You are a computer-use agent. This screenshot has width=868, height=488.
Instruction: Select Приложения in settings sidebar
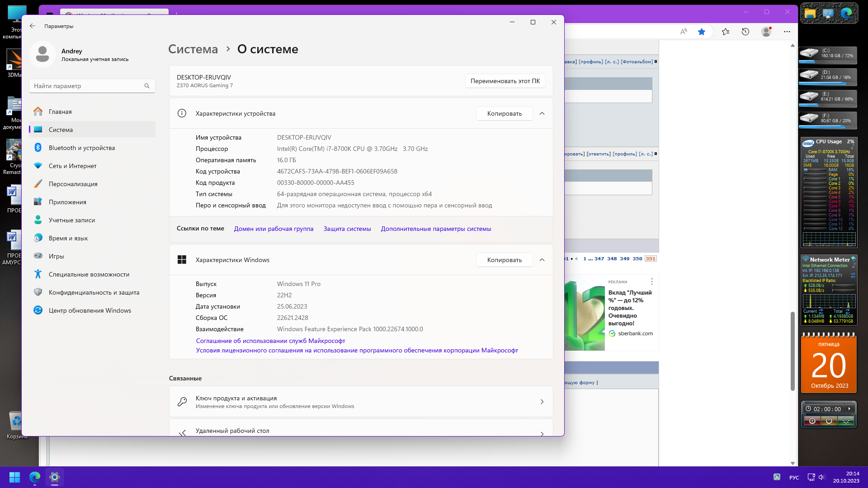click(x=67, y=202)
